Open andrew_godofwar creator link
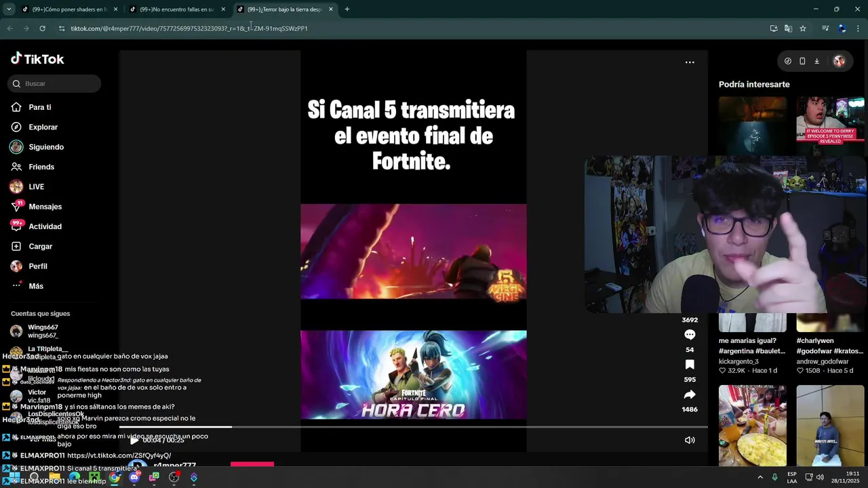The width and height of the screenshot is (868, 488). 823,361
